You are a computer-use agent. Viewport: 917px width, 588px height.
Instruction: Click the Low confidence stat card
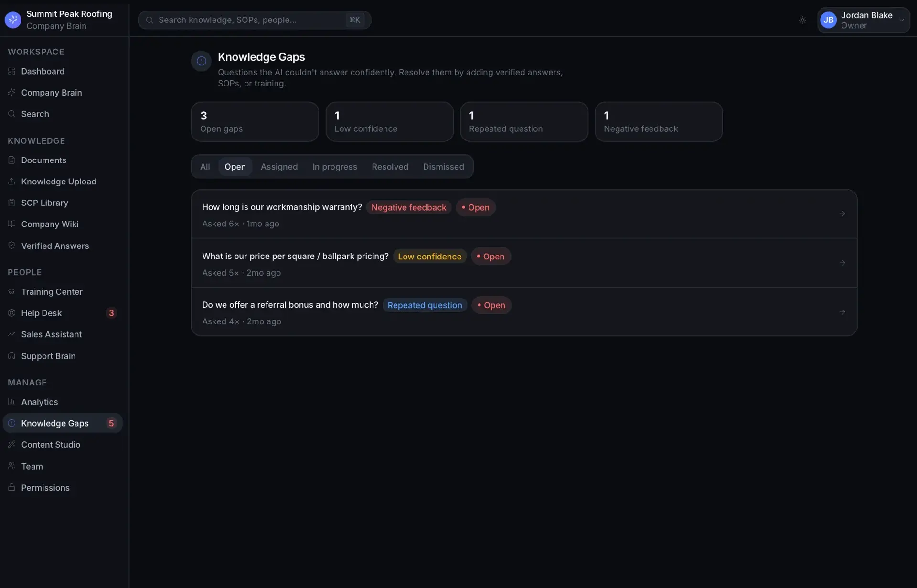(x=389, y=121)
